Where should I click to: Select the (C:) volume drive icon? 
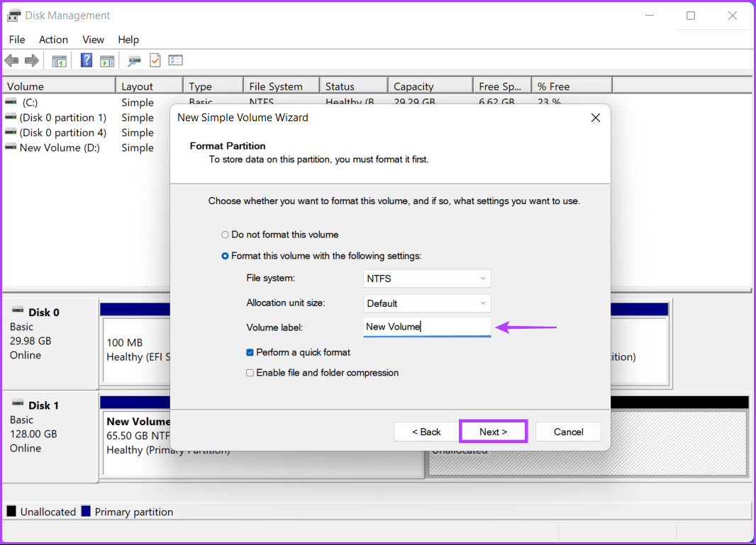point(11,101)
